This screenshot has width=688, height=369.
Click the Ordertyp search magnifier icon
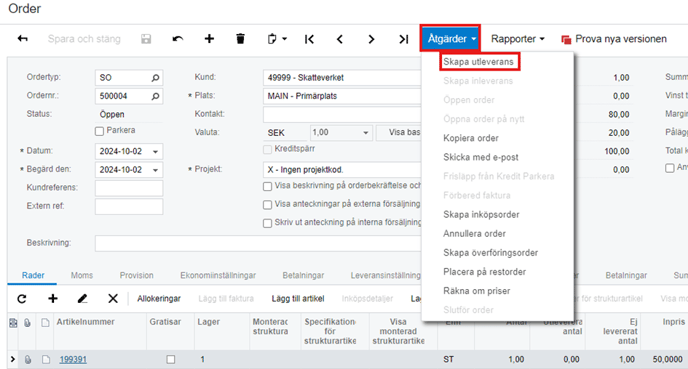point(155,78)
